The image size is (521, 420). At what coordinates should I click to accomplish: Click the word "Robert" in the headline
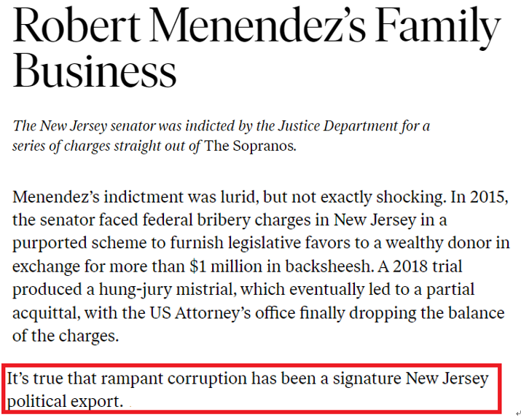[x=77, y=25]
